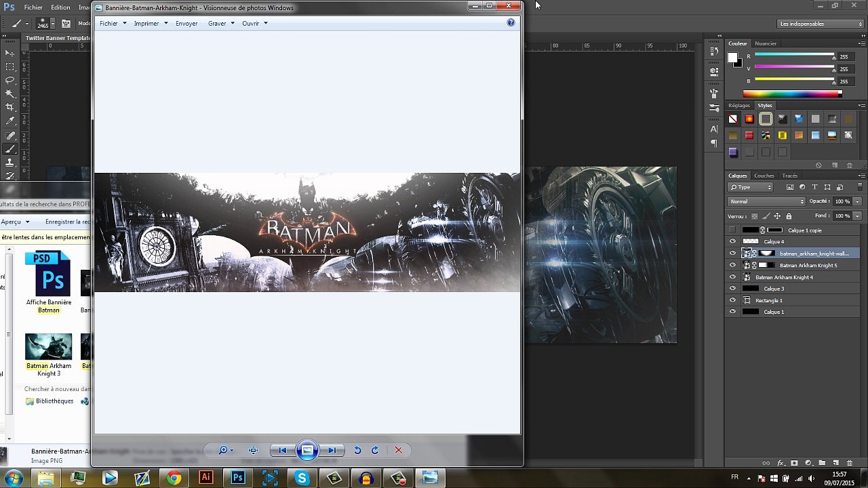
Task: Filter layers by smart object type
Action: [x=839, y=187]
